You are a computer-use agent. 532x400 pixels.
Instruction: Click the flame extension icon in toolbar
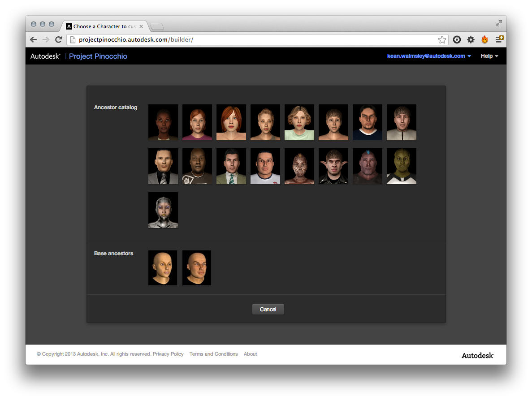[484, 39]
